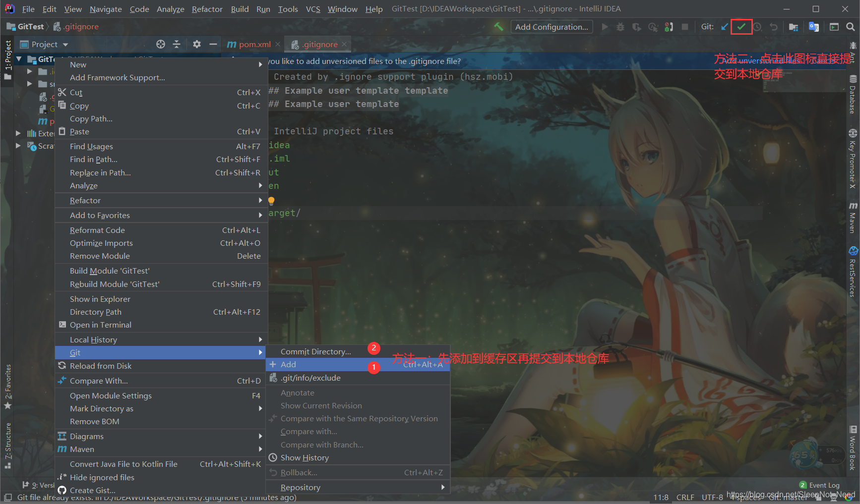Select Commit Directory... in Git submenu

tap(358, 351)
